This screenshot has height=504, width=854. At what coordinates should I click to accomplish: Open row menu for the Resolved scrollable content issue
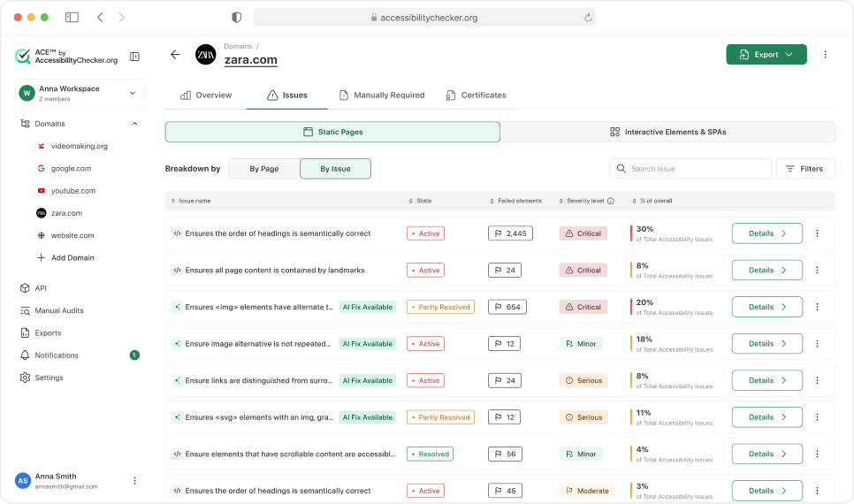pyautogui.click(x=817, y=454)
